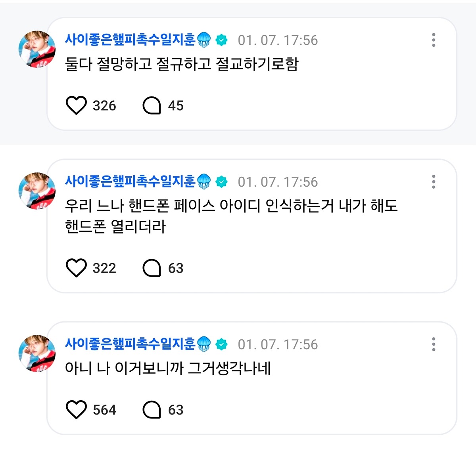
Task: Click verified badge on the third post
Action: [x=222, y=344]
